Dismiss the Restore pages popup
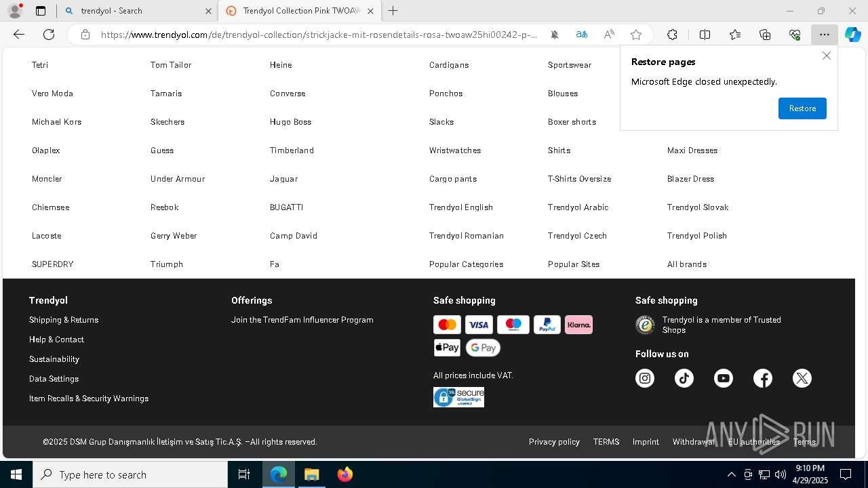Screen dimensions: 868x488 click(827, 56)
